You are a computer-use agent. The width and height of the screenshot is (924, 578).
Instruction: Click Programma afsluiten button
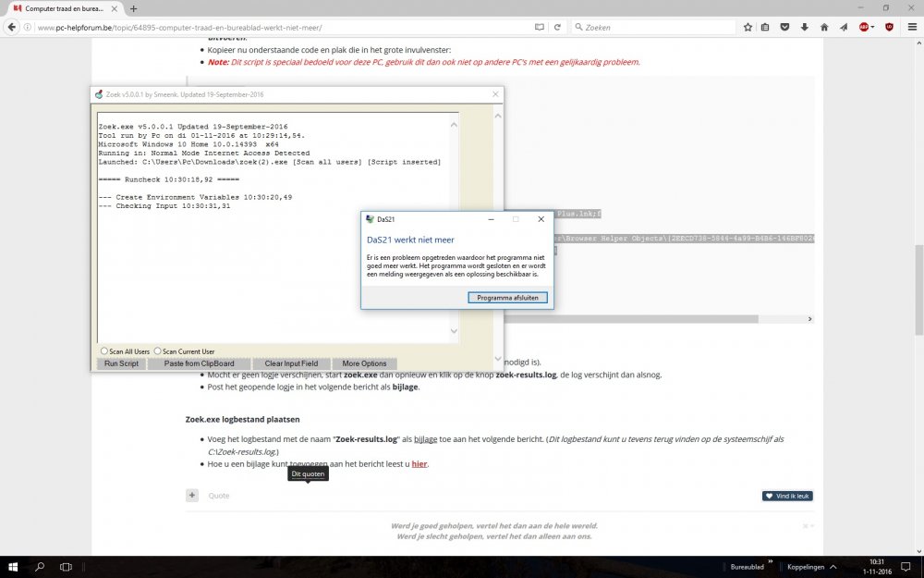click(507, 298)
